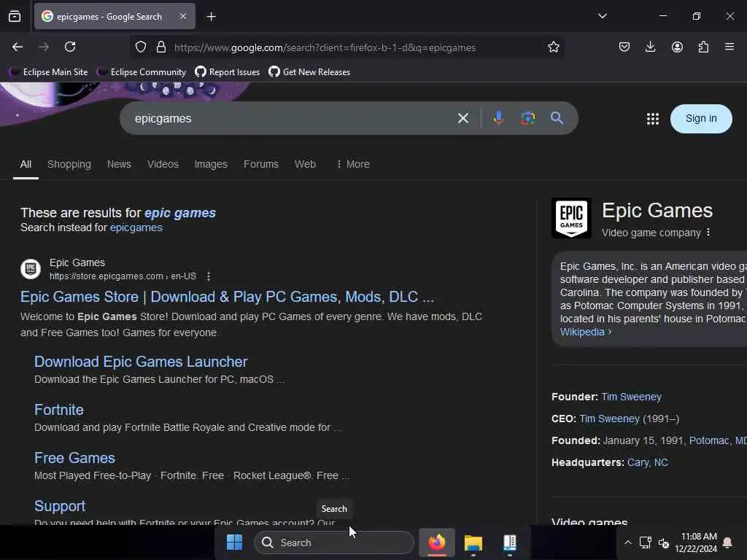747x560 pixels.
Task: Open the Support sitelink
Action: tap(60, 506)
